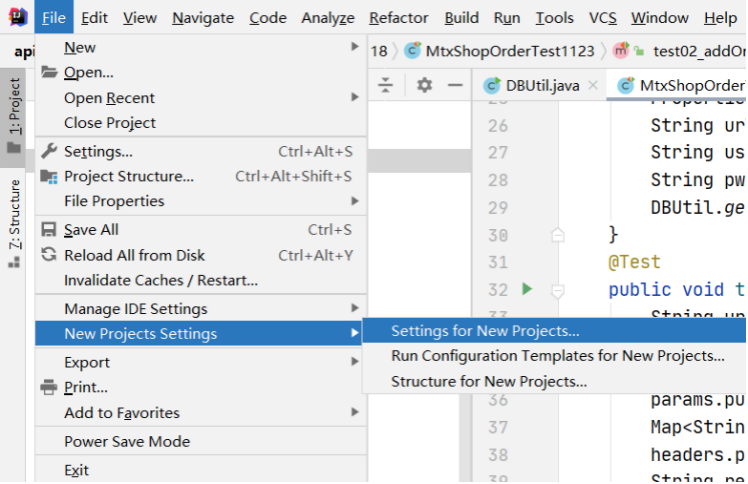Viewport: 748px width, 484px height.
Task: Expand the File Properties submenu
Action: [354, 201]
